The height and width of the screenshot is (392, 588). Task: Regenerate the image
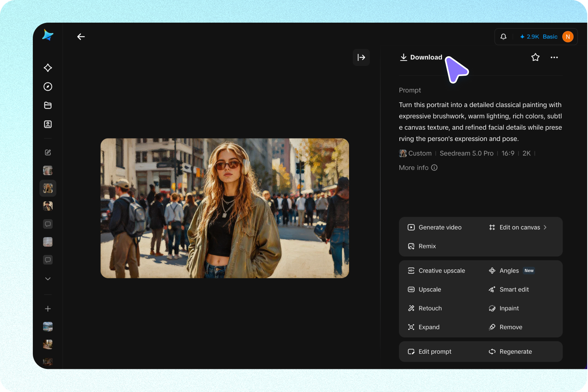click(x=510, y=352)
